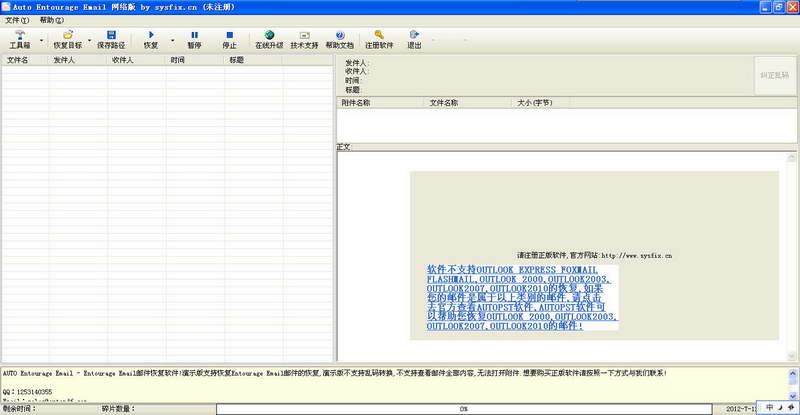Click the application icon in the title bar

coord(6,7)
